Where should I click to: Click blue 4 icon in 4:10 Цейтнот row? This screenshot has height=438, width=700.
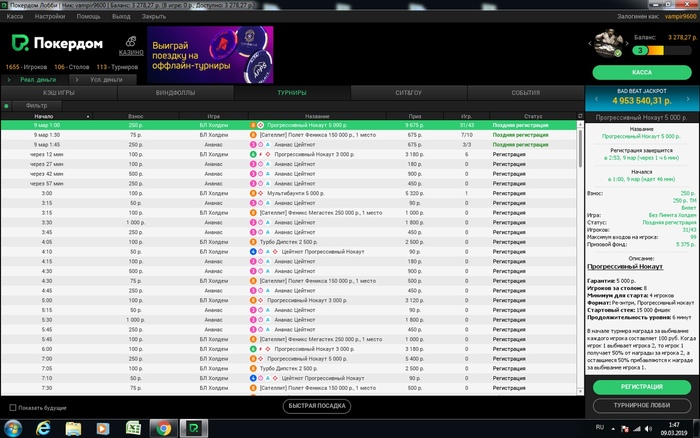tap(253, 252)
